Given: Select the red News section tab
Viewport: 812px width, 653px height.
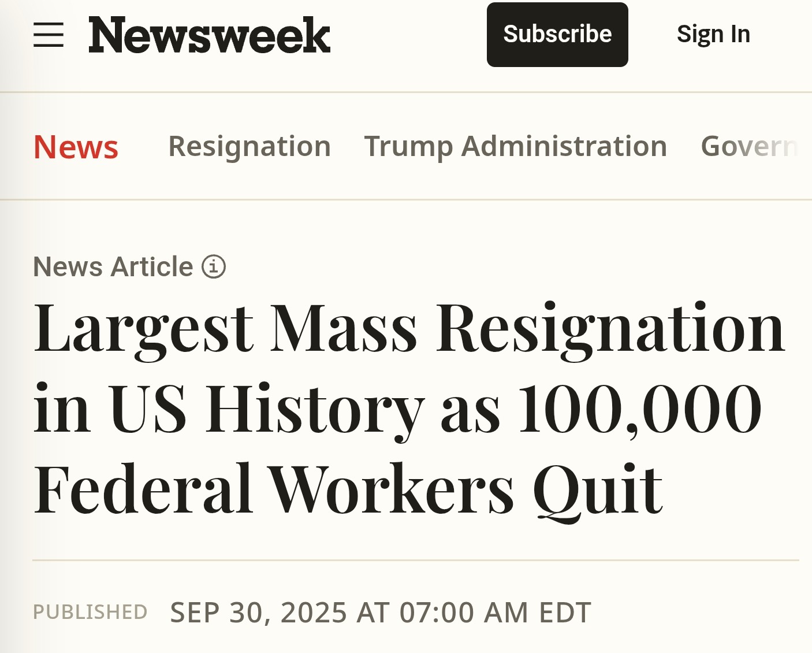Looking at the screenshot, I should [76, 147].
